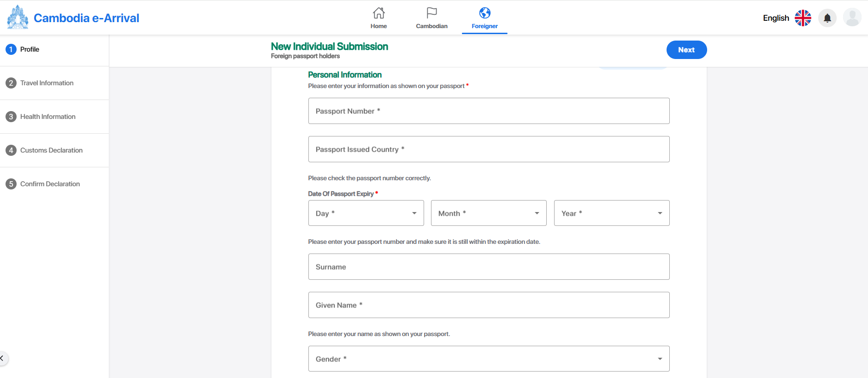Go to the Confirm Declaration step

tap(50, 184)
